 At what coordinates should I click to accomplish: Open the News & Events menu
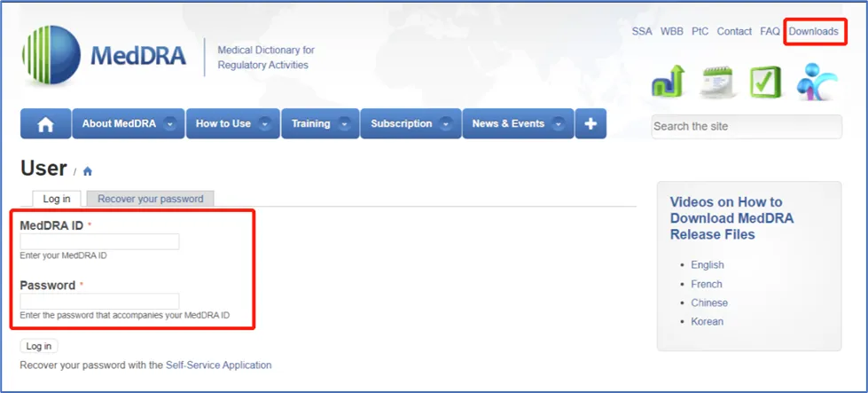(518, 123)
